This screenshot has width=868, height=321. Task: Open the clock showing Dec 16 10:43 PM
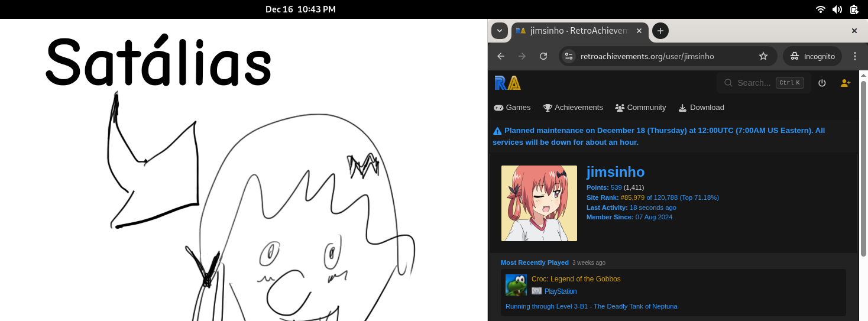(300, 9)
